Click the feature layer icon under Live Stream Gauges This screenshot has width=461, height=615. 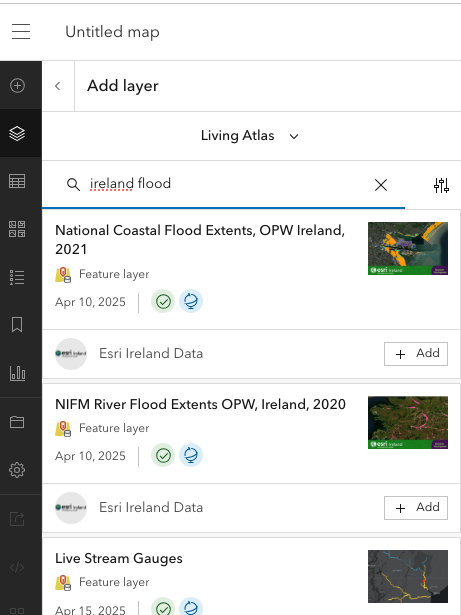63,582
